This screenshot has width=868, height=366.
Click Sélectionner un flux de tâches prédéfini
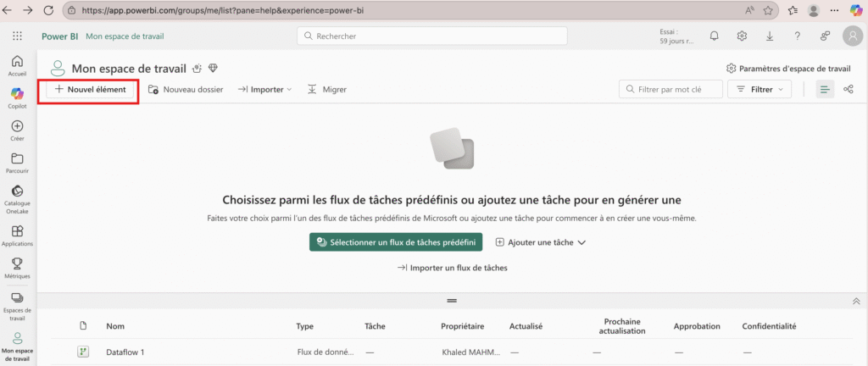tap(396, 242)
